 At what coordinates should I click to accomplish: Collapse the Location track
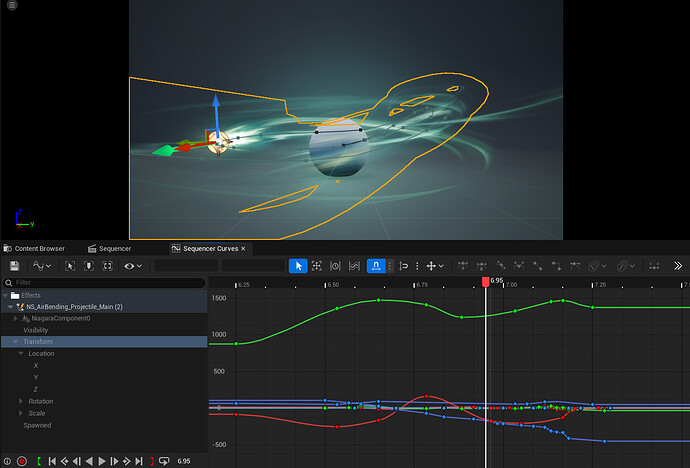[21, 353]
